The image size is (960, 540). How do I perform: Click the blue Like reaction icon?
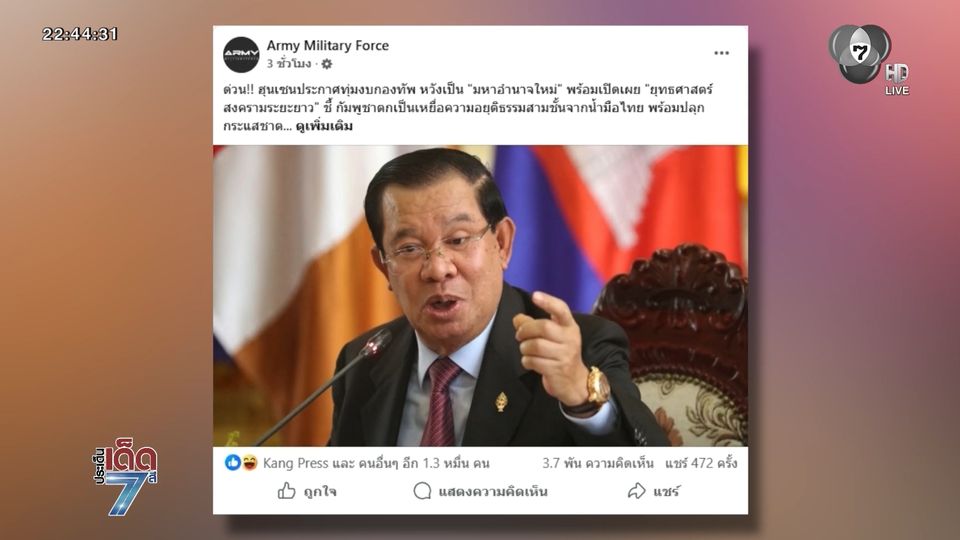pos(233,463)
